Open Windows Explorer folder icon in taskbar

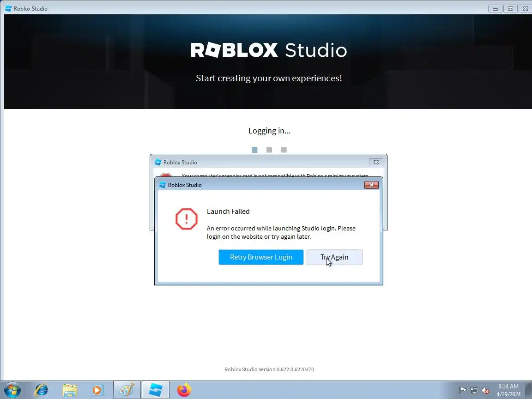click(70, 390)
